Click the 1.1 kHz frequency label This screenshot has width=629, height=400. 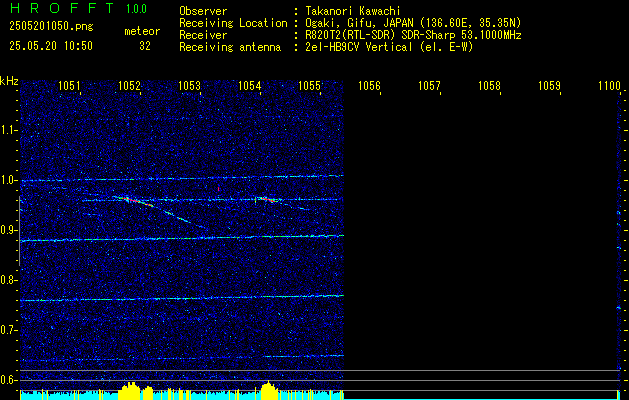pyautogui.click(x=9, y=130)
